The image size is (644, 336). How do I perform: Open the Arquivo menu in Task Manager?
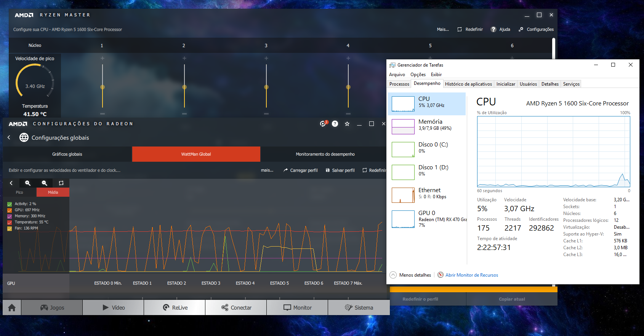(x=397, y=75)
